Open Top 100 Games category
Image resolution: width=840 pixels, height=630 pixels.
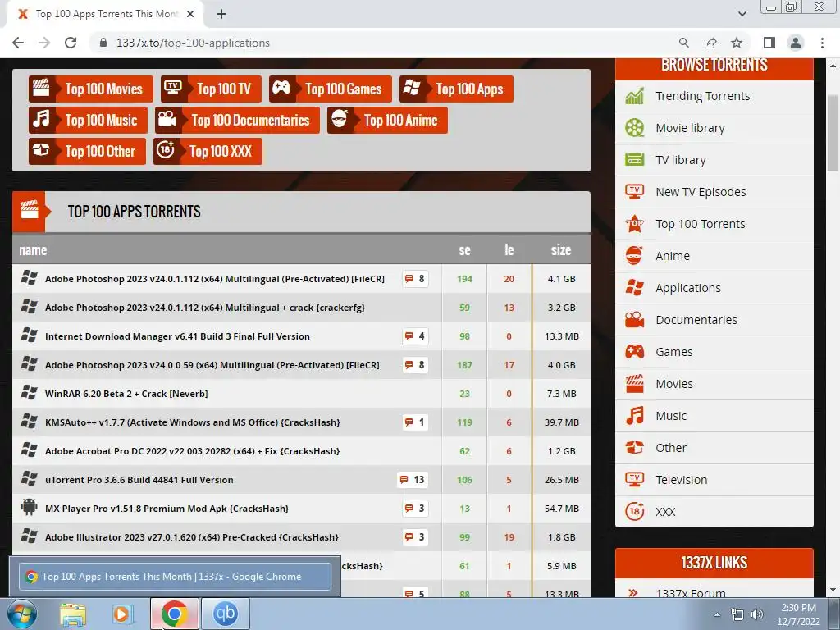[331, 89]
